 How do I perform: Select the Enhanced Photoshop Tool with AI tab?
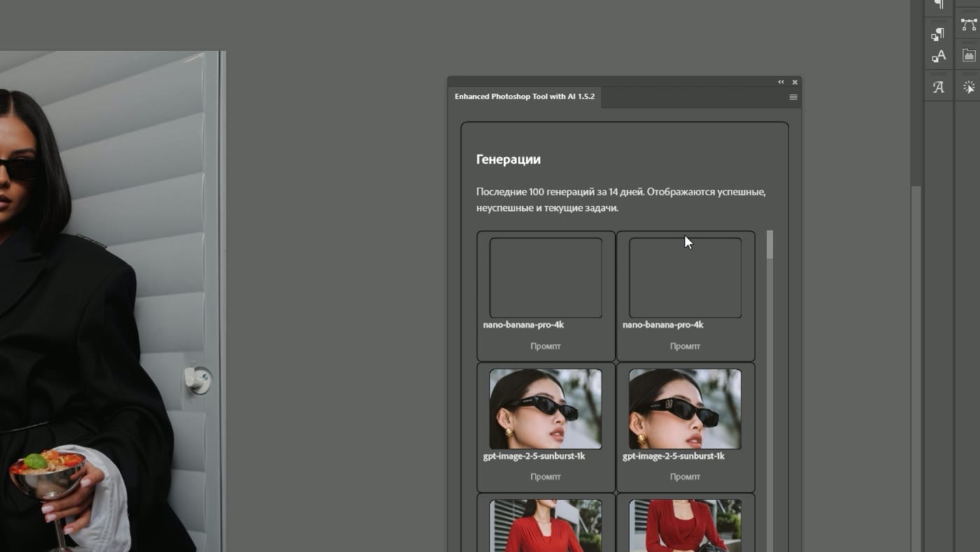[x=524, y=97]
